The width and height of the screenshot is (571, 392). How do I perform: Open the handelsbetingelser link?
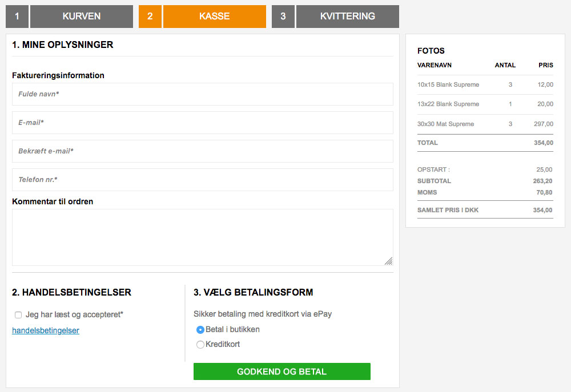click(x=46, y=330)
